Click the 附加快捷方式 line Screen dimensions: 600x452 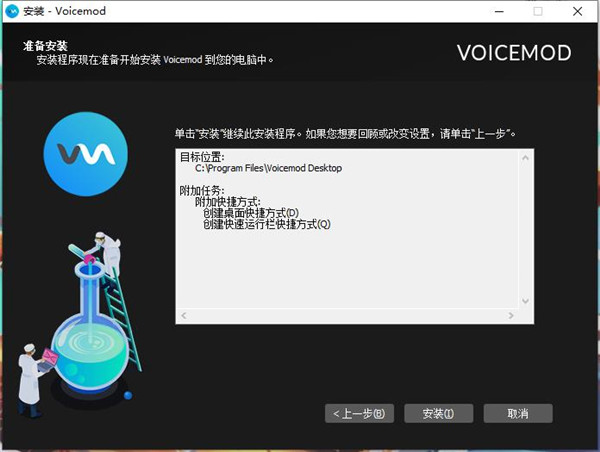228,201
